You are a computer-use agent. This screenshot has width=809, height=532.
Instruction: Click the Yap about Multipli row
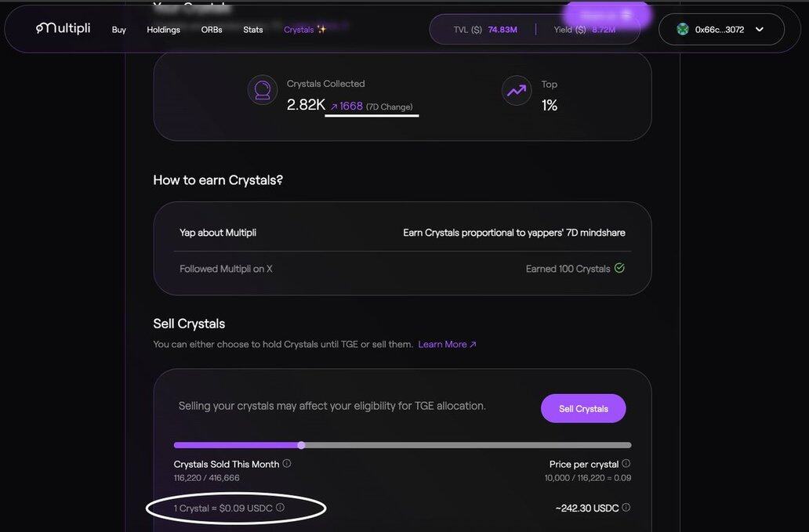pos(402,233)
